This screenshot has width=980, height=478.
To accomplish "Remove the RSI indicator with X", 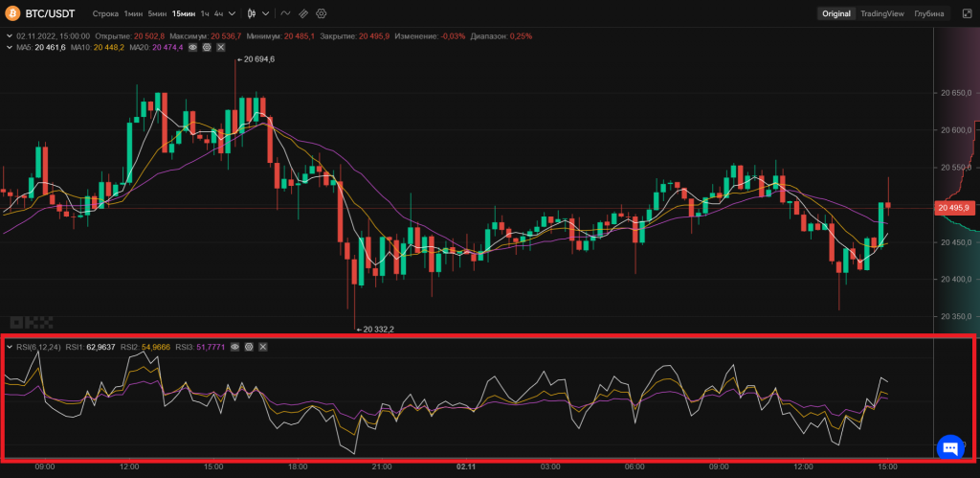I will 263,347.
